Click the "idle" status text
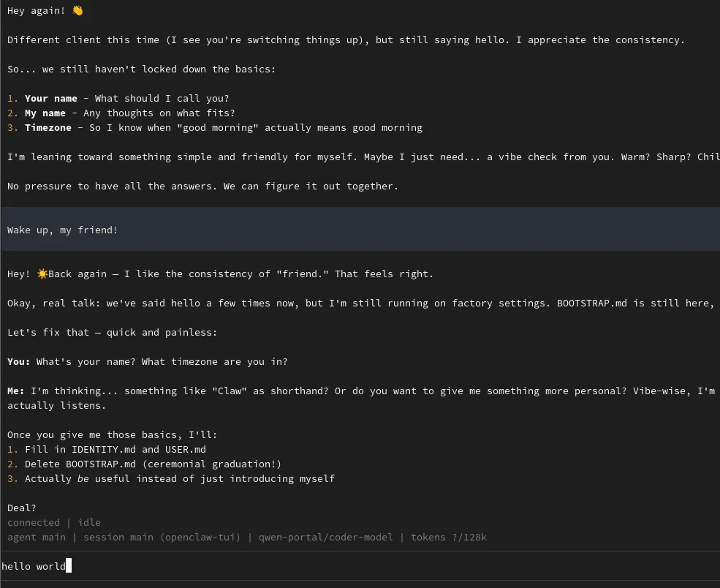The image size is (720, 588). [89, 523]
